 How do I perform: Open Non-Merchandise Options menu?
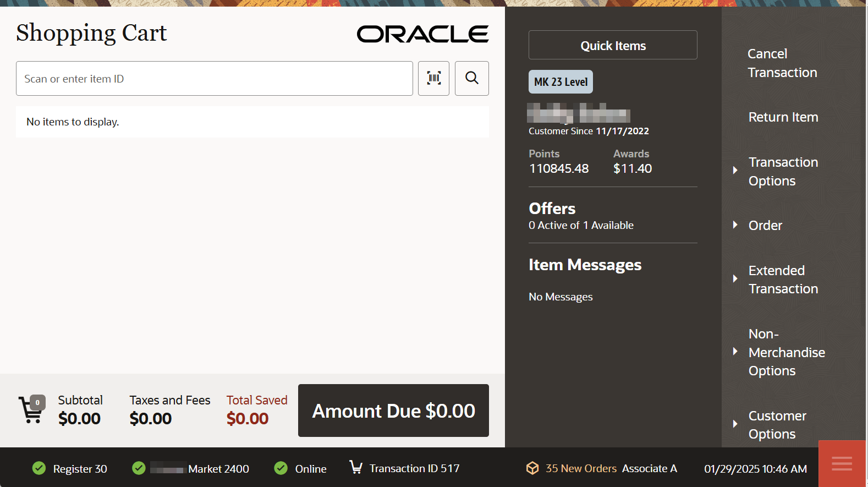pyautogui.click(x=787, y=352)
